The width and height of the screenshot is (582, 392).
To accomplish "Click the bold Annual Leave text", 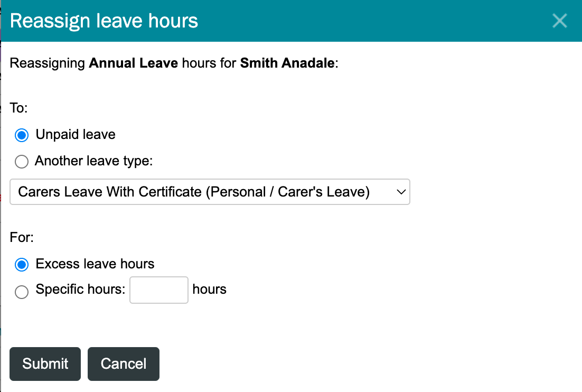I will [134, 63].
